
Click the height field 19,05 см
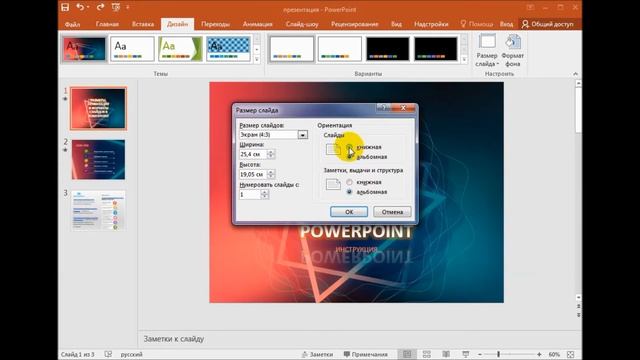(253, 174)
